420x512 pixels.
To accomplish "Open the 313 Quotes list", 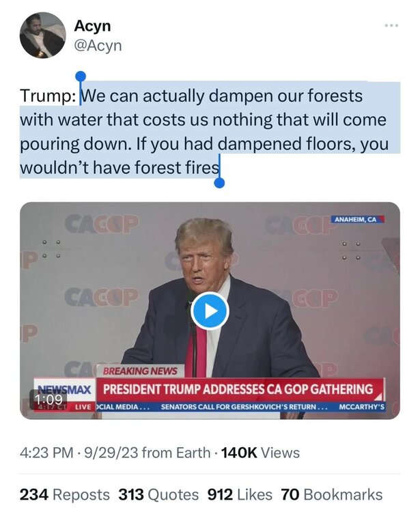I will (x=158, y=494).
